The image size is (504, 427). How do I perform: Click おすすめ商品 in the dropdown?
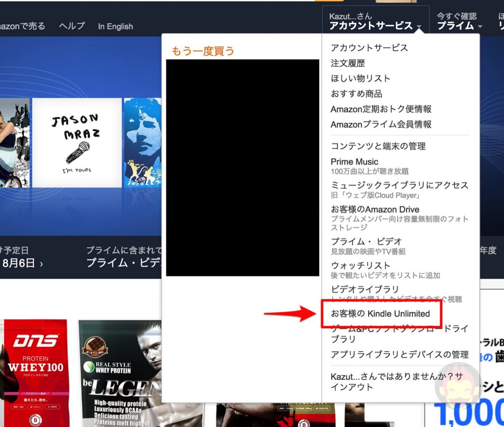click(356, 94)
